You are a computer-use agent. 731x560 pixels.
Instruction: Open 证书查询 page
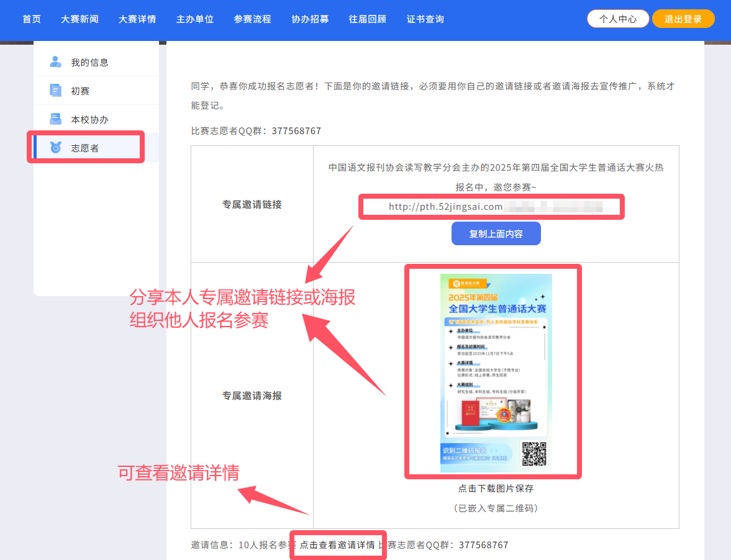click(x=425, y=19)
